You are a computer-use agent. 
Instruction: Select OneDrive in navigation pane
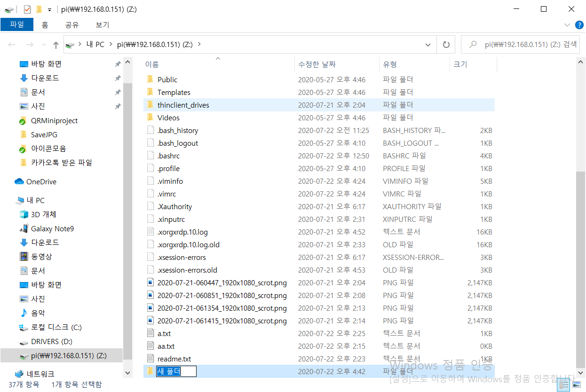pos(41,181)
